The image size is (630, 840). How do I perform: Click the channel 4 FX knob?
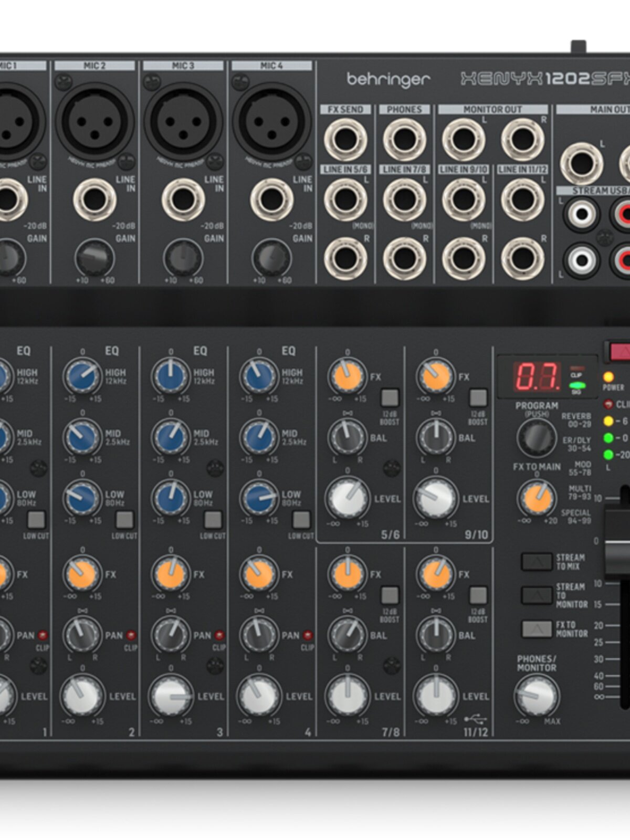coord(259,574)
